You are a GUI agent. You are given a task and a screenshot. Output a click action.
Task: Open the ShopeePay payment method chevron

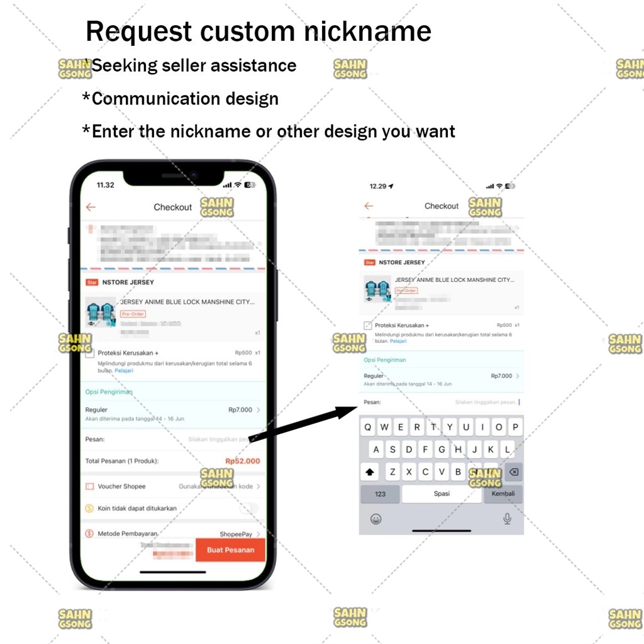258,534
